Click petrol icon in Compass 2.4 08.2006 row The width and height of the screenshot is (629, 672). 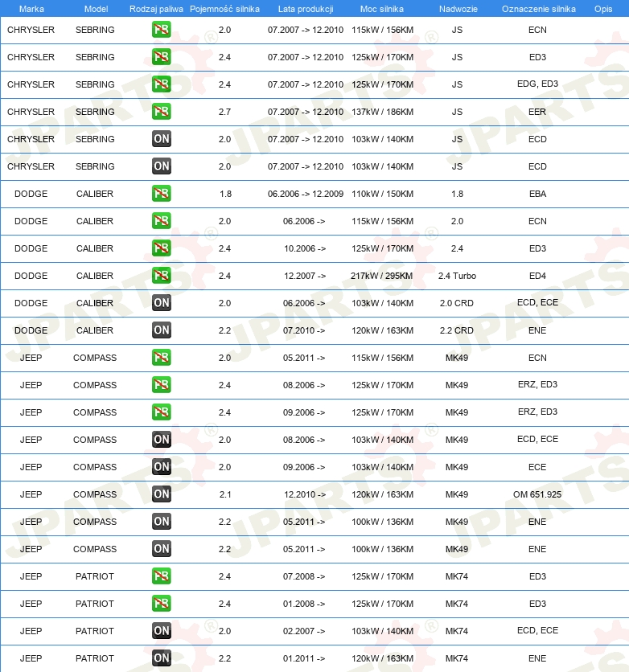point(161,384)
